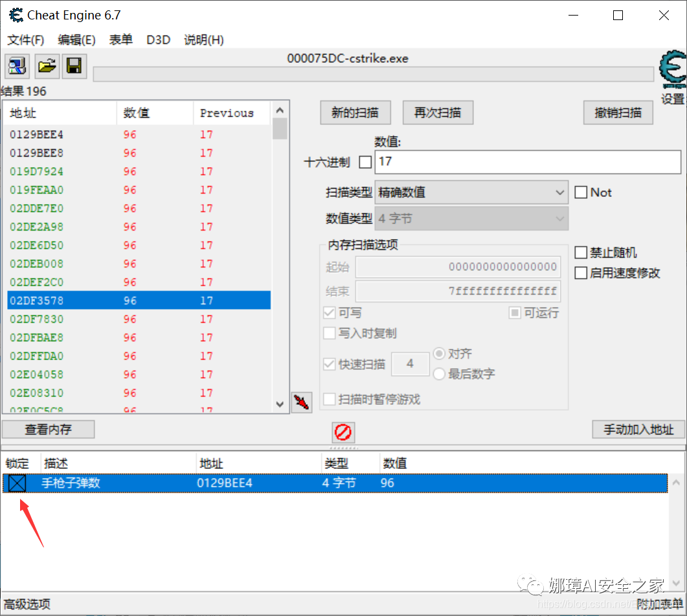This screenshot has width=687, height=616.
Task: Open settings via Cheat Engine logo
Action: [673, 70]
